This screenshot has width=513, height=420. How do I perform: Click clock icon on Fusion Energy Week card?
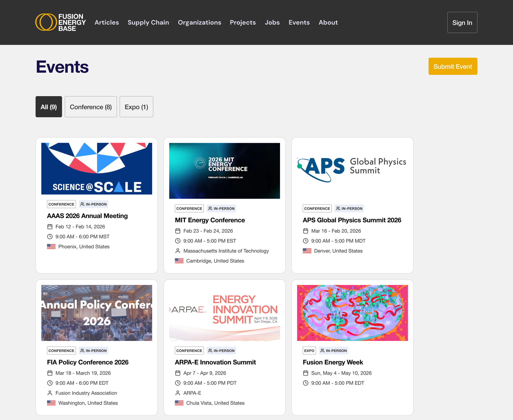[306, 383]
